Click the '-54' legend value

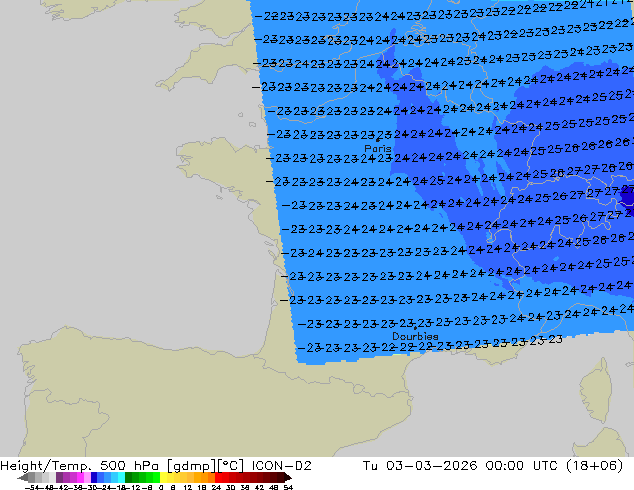pyautogui.click(x=32, y=487)
